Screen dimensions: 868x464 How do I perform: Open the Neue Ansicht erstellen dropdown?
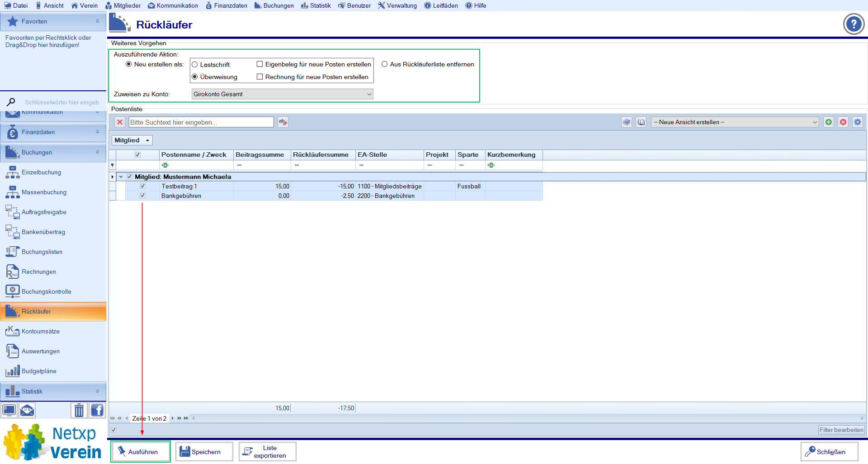735,122
